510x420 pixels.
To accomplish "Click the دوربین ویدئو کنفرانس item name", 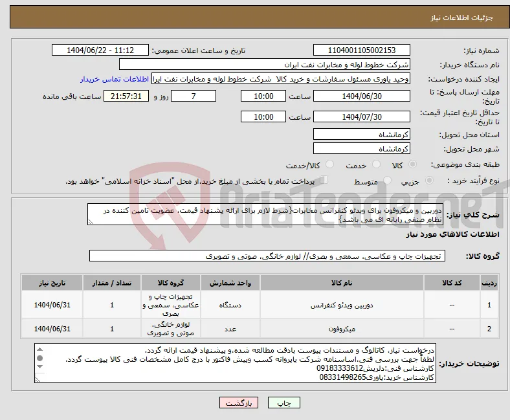I will click(342, 305).
